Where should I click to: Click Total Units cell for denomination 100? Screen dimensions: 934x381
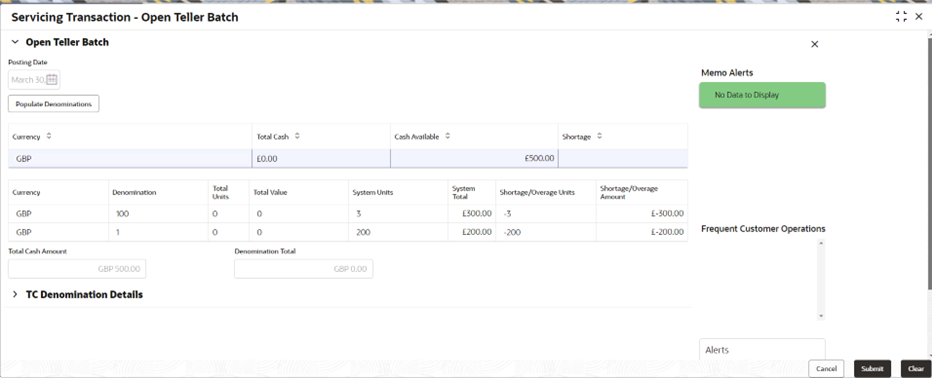pyautogui.click(x=229, y=214)
